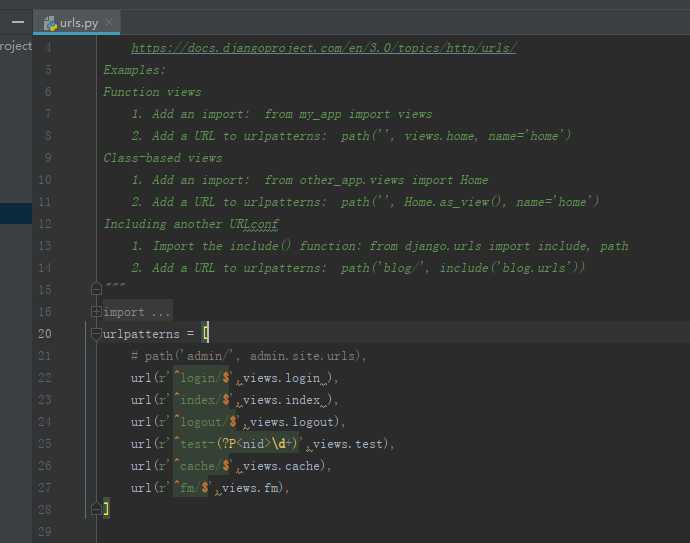
Task: Click the closing bracket fold marker on line 28
Action: (96, 509)
